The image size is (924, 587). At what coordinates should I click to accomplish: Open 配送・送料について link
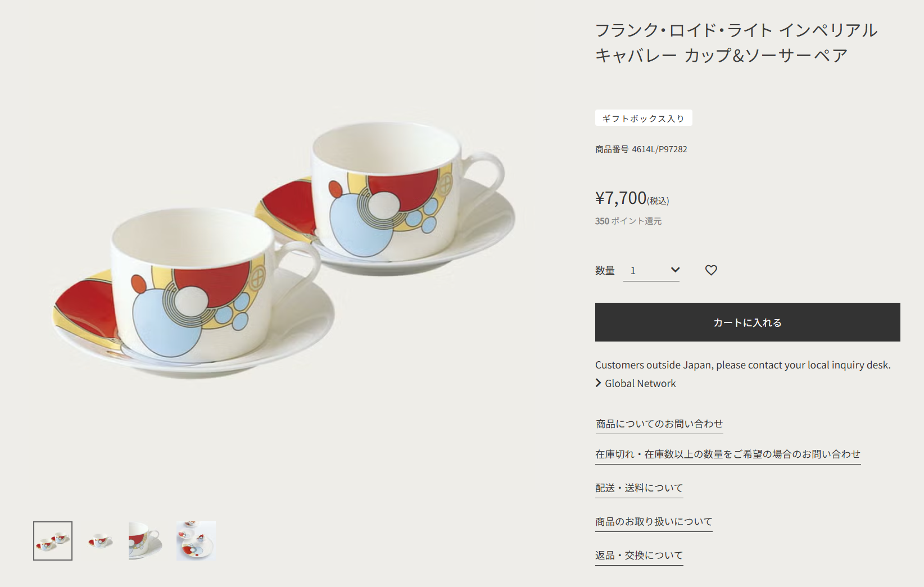click(639, 488)
